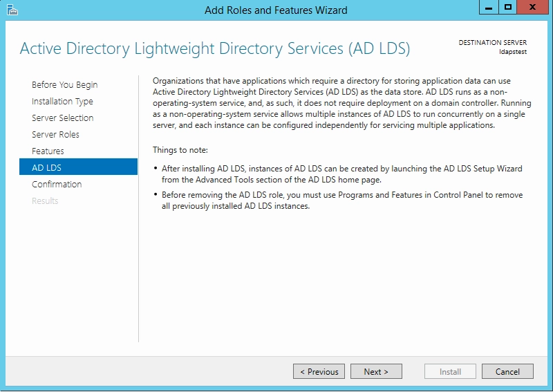Cancel the Add Roles and Features Wizard
Viewport: 553px width, 392px height.
pyautogui.click(x=507, y=371)
